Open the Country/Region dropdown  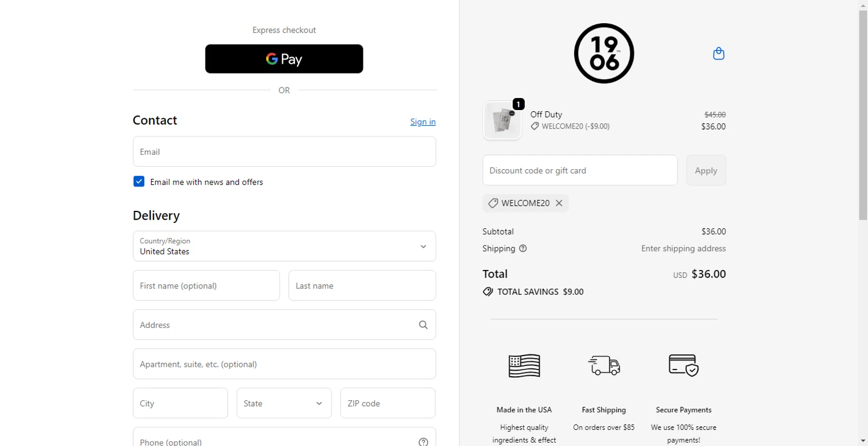[284, 246]
